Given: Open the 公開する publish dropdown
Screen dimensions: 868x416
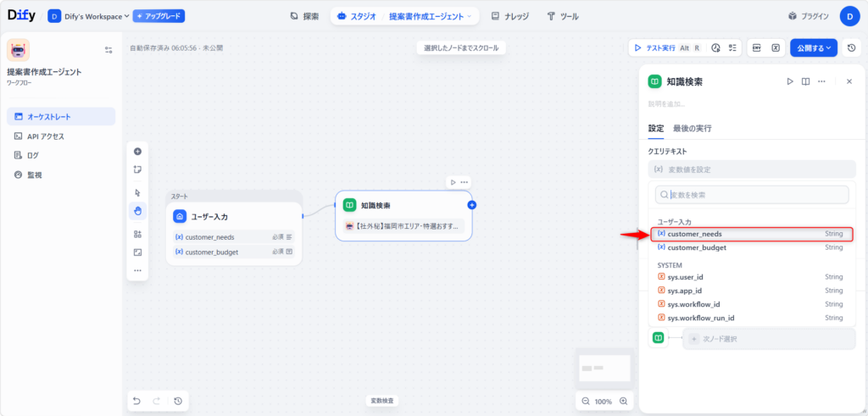Looking at the screenshot, I should coord(814,48).
